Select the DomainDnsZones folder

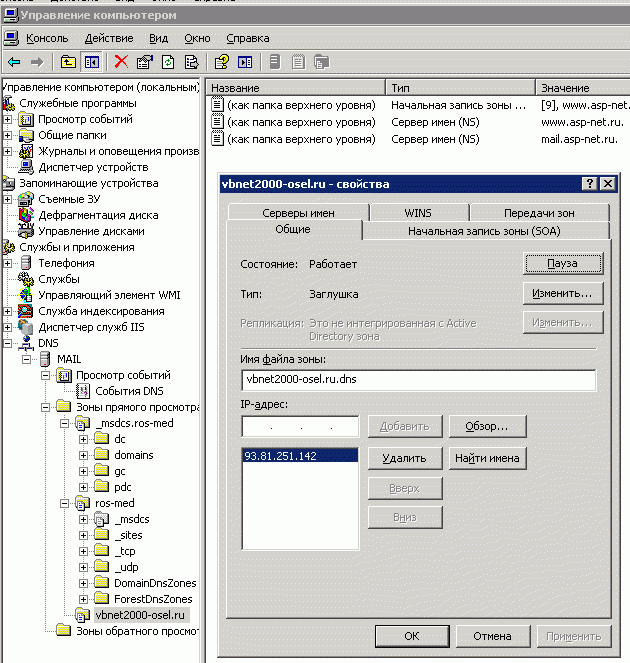[155, 583]
